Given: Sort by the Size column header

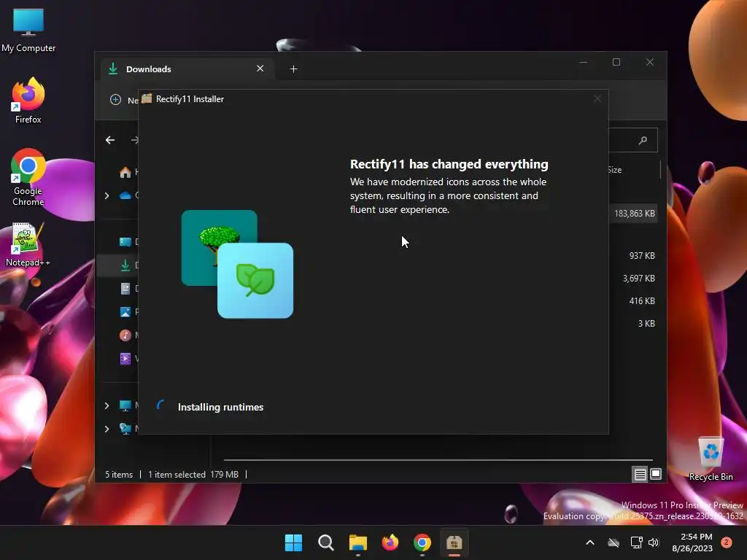Looking at the screenshot, I should point(616,170).
